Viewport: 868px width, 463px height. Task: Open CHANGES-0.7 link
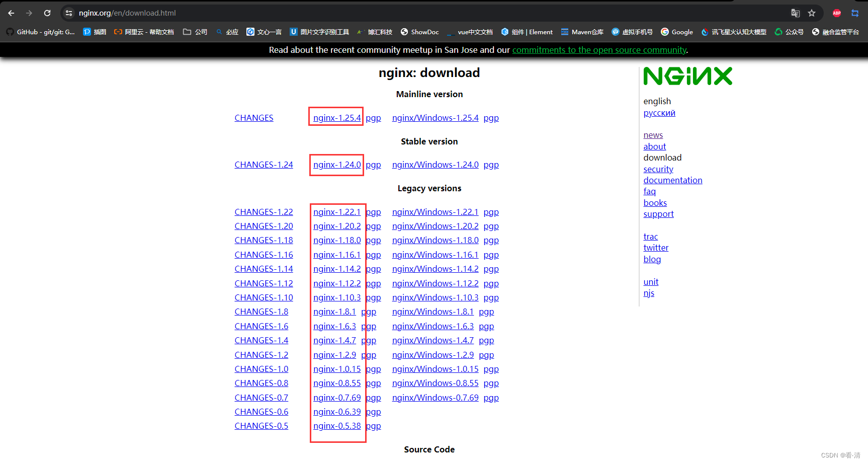point(262,398)
